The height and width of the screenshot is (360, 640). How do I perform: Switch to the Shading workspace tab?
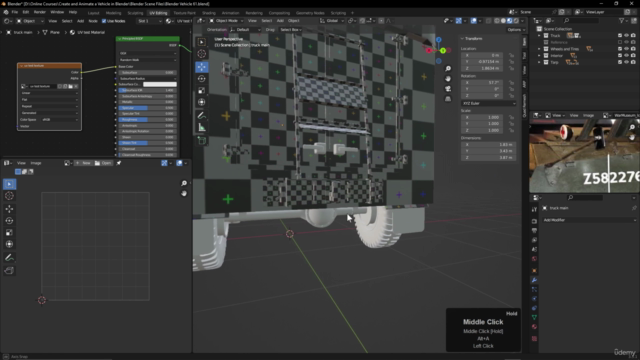[209, 13]
